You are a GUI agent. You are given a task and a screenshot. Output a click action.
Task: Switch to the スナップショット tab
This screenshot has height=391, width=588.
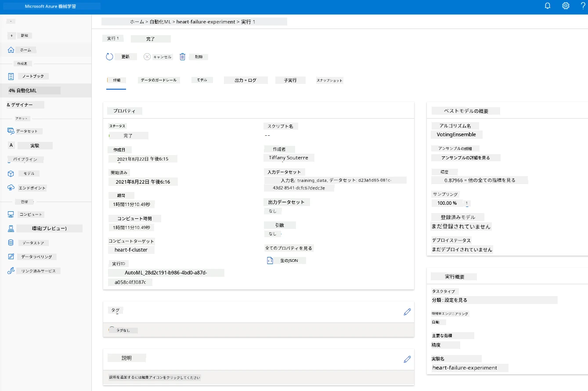330,80
